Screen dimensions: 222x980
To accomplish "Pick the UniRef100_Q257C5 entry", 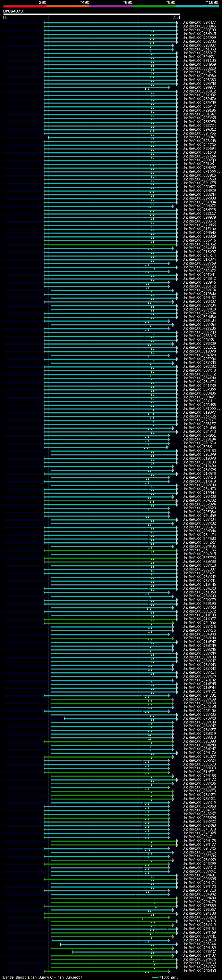I will [199, 72].
